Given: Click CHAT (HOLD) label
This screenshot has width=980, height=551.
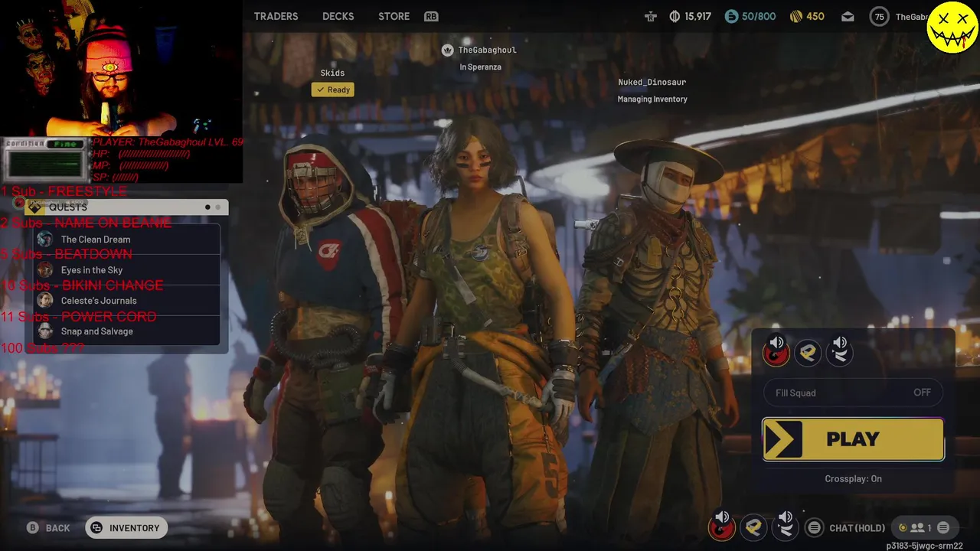Looking at the screenshot, I should point(857,528).
